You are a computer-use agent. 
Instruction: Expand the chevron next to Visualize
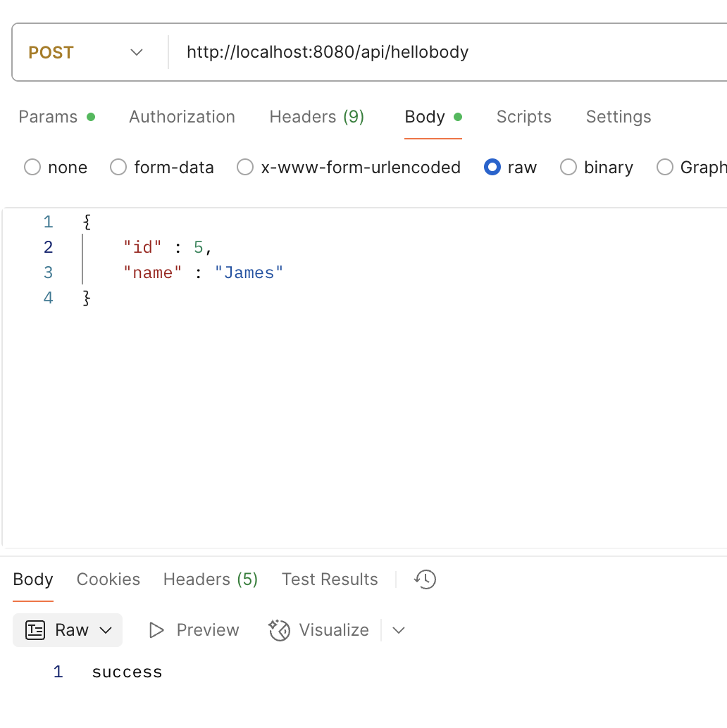pyautogui.click(x=399, y=630)
